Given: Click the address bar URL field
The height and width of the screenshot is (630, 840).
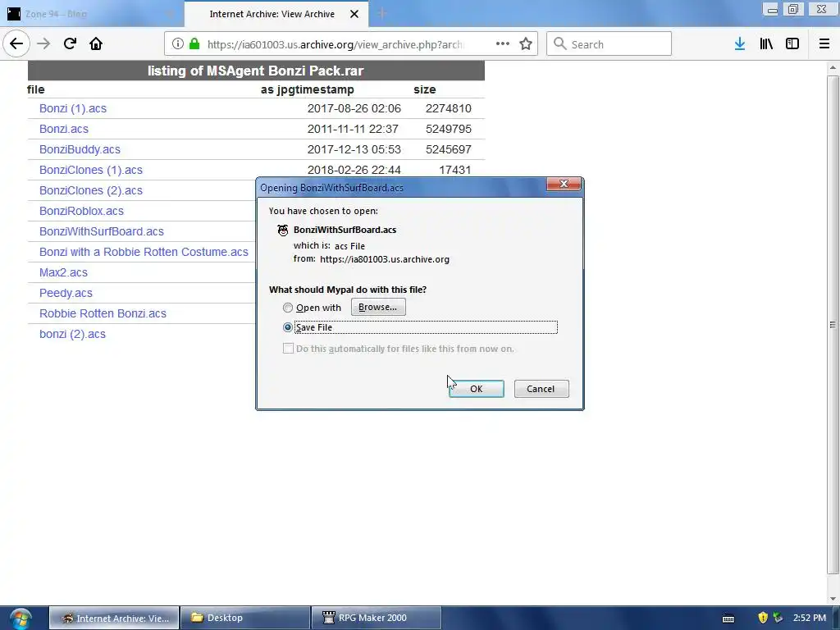Looking at the screenshot, I should click(x=335, y=44).
